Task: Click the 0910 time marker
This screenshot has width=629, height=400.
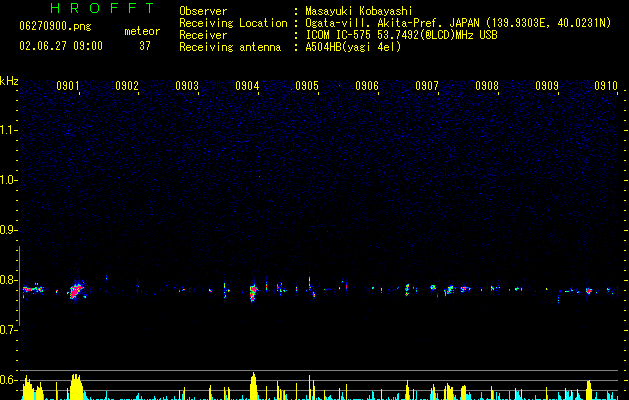Action: click(x=606, y=86)
